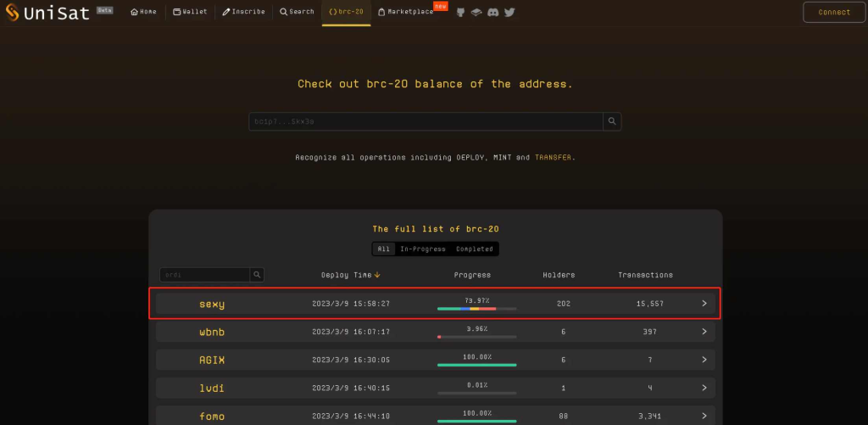Image resolution: width=868 pixels, height=425 pixels.
Task: Click the 15,557 transactions value
Action: tap(650, 304)
